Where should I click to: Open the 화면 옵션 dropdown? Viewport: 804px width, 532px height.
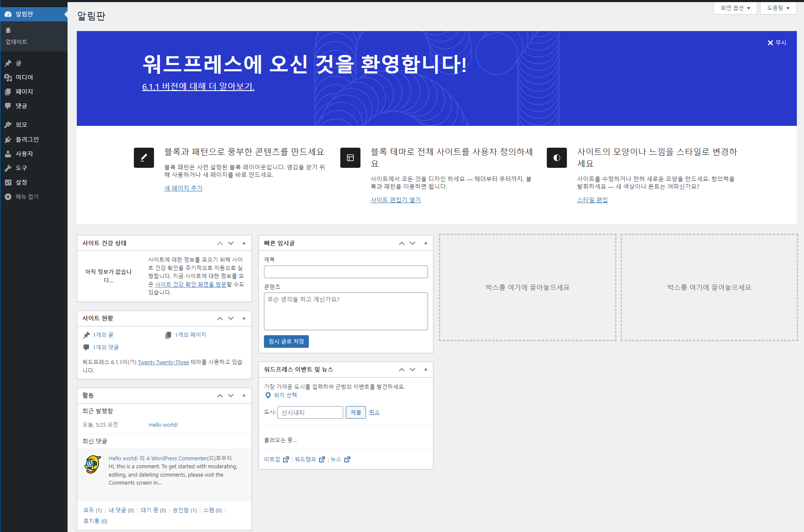click(735, 8)
